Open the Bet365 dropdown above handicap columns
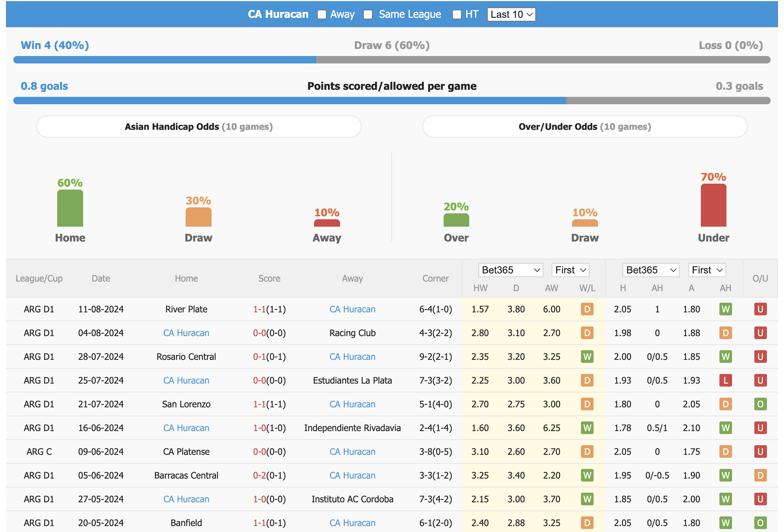The image size is (784, 532). [x=651, y=270]
